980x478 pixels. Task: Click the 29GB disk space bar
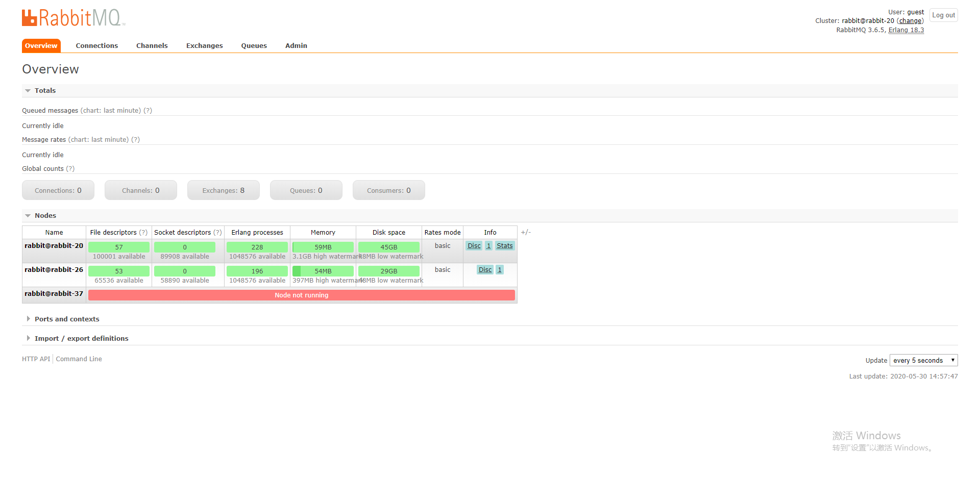pyautogui.click(x=389, y=271)
